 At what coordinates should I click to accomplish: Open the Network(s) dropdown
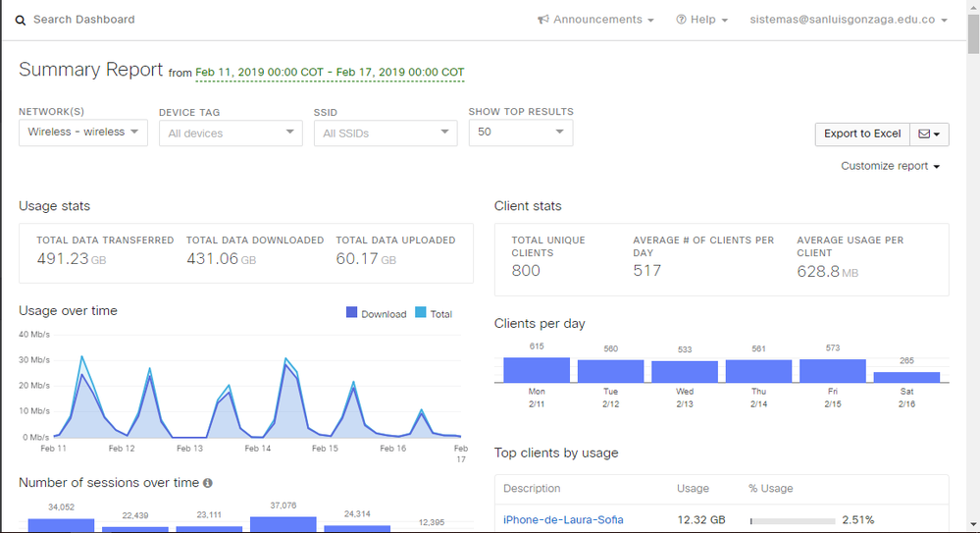coord(83,133)
